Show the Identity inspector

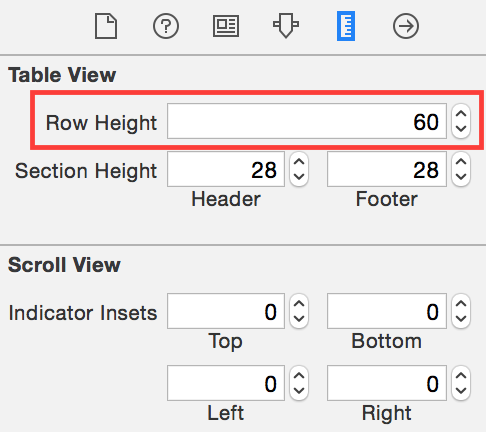pyautogui.click(x=226, y=26)
